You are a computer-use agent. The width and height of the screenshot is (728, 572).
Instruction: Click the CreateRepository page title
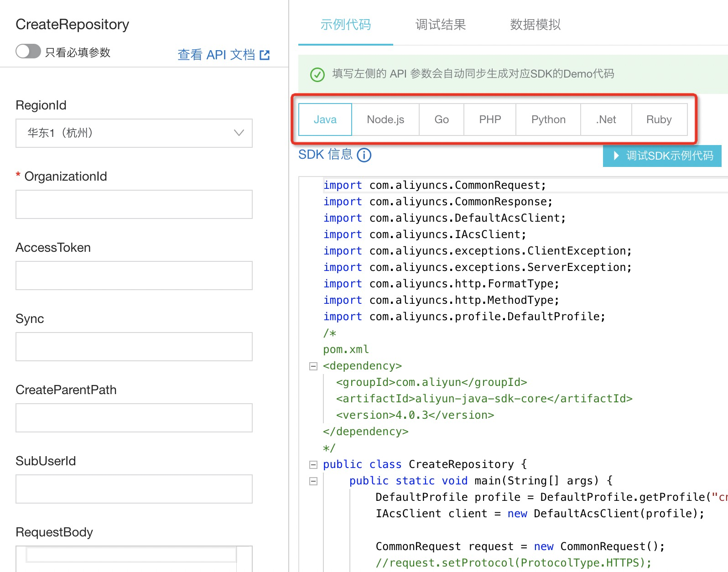click(72, 24)
